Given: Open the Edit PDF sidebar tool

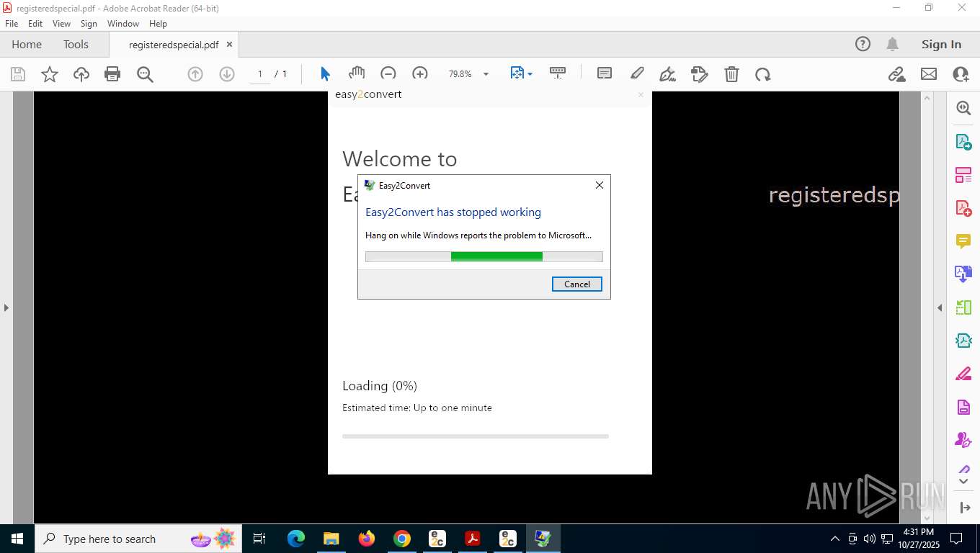Looking at the screenshot, I should coord(963,175).
